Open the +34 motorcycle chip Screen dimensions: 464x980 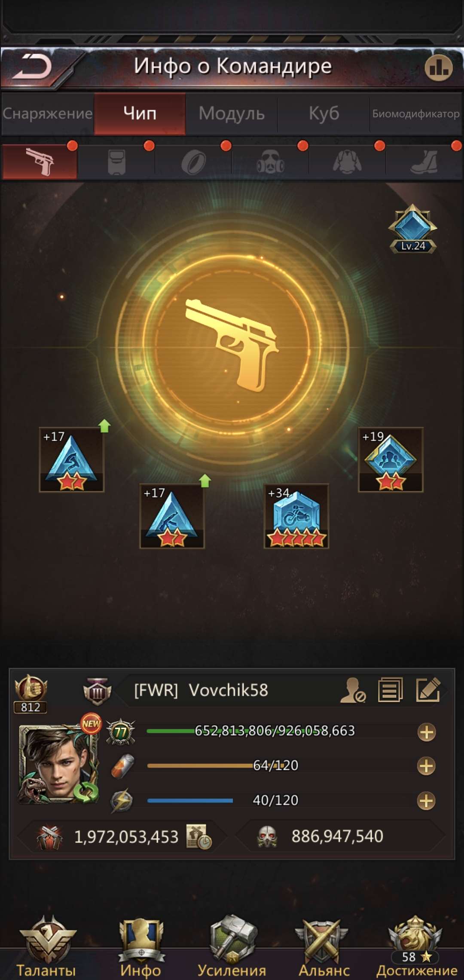coord(296,516)
